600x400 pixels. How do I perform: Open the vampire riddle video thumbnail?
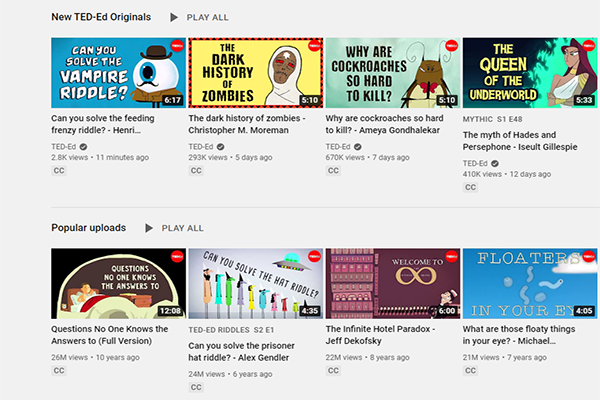click(118, 73)
